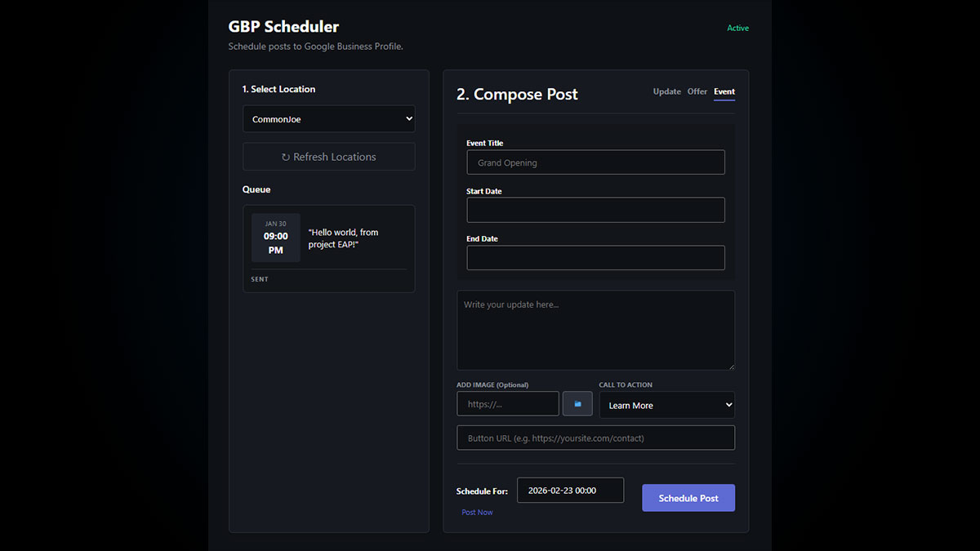Switch to the Update tab
This screenshot has height=551, width=980.
tap(666, 91)
